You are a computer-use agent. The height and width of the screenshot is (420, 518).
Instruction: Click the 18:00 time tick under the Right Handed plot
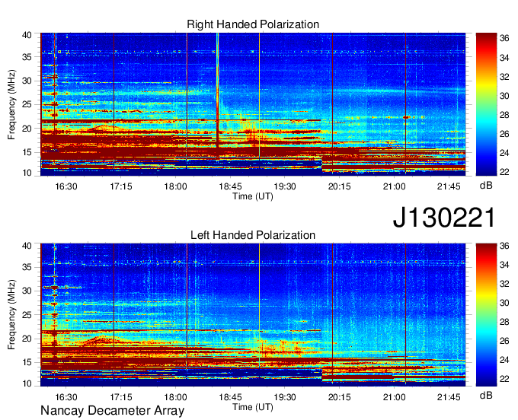175,186
